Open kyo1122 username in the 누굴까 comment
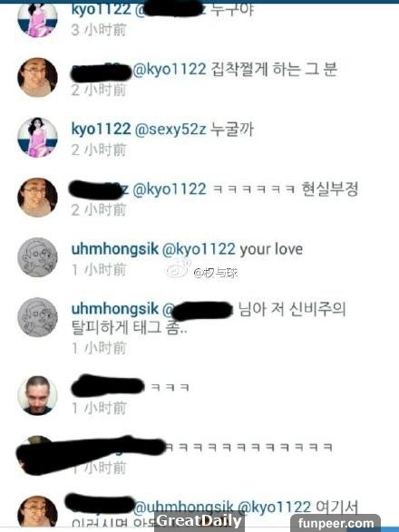The image size is (399, 532). (101, 129)
